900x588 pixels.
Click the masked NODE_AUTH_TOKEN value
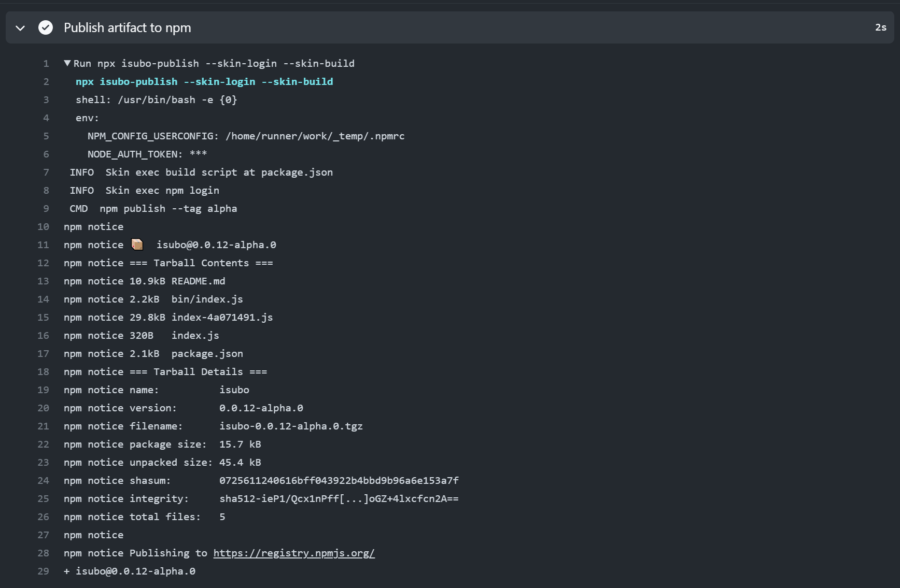point(198,154)
